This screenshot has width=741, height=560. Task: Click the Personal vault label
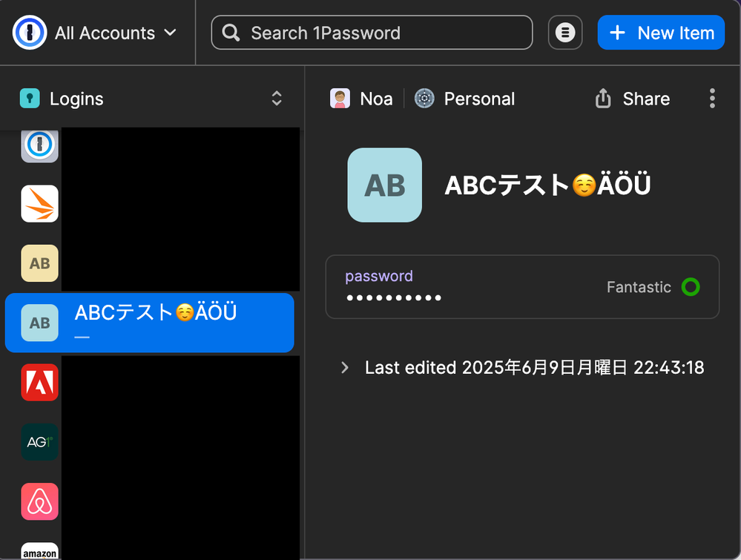point(478,99)
